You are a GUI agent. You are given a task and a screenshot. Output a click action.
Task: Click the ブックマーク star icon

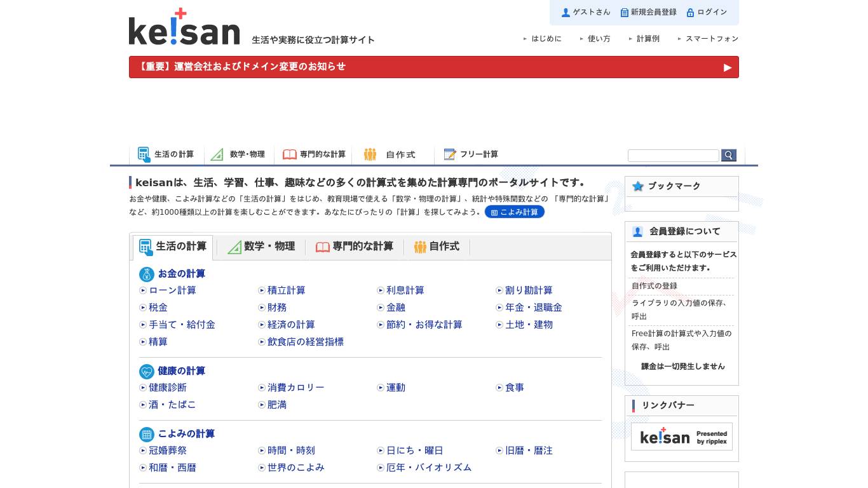[638, 186]
